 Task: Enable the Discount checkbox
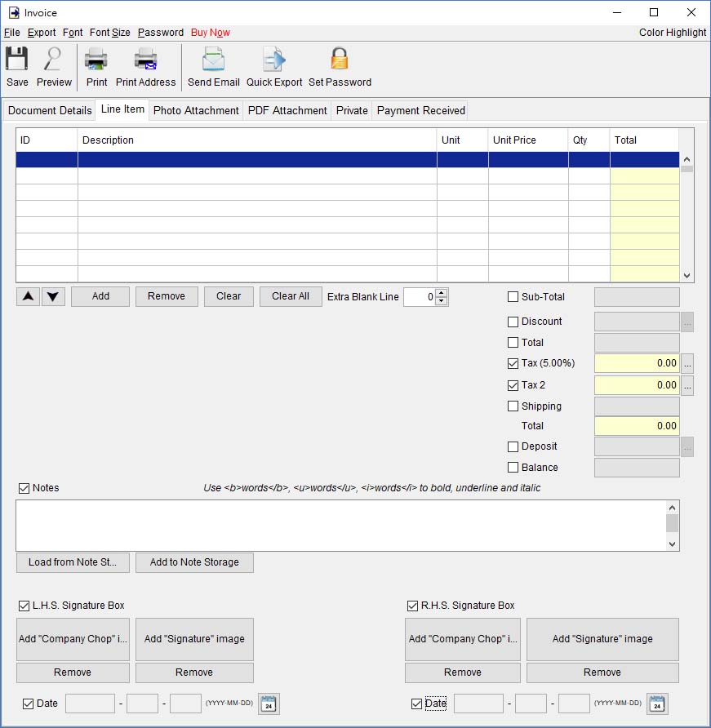coord(513,322)
